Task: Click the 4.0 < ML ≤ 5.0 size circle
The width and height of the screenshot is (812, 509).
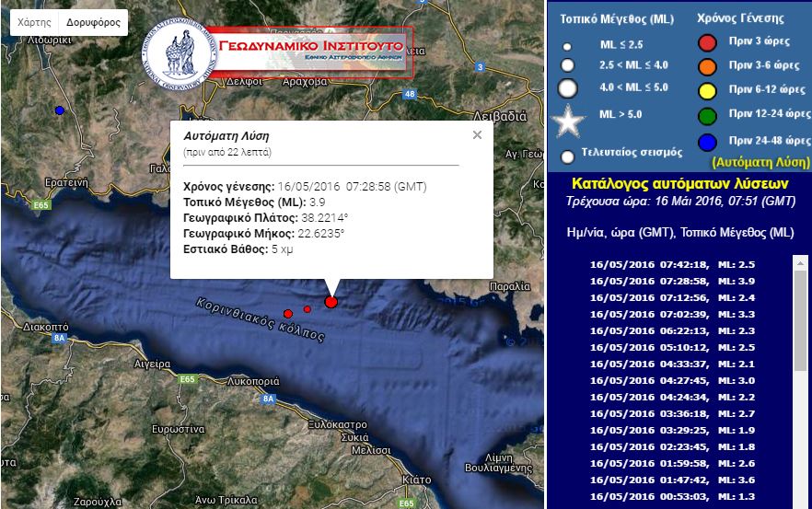Action: [568, 89]
